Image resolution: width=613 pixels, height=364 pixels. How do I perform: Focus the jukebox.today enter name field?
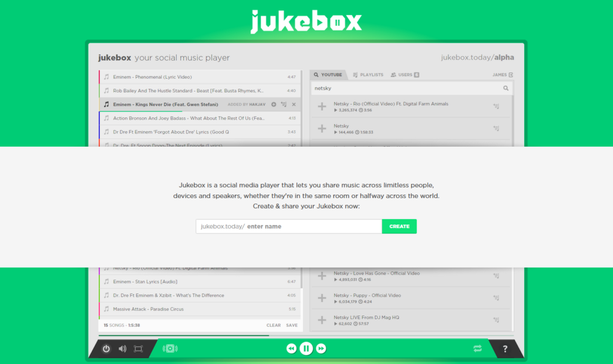point(289,226)
